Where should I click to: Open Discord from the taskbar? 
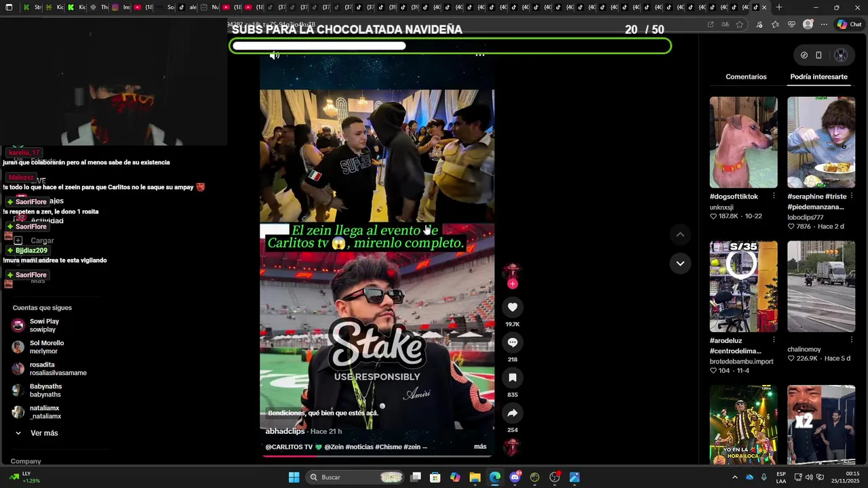515,477
